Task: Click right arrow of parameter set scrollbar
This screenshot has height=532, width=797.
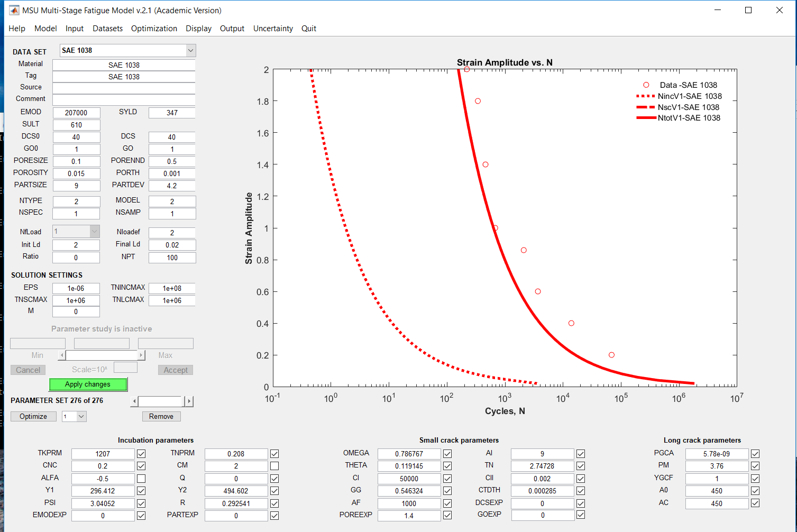Action: [189, 401]
